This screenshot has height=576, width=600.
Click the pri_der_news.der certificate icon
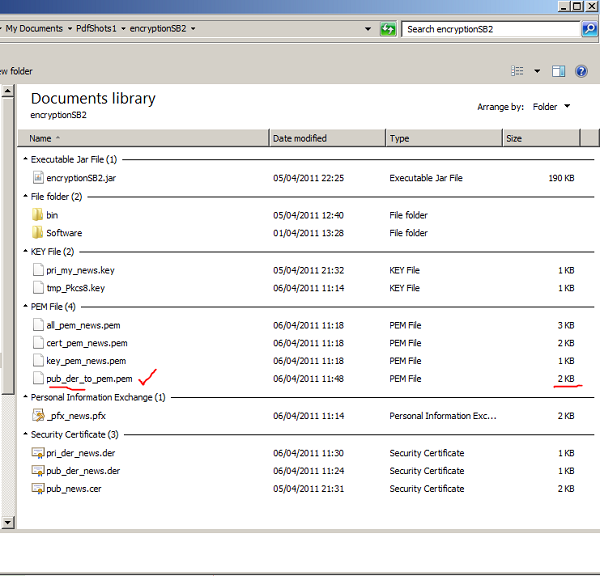(x=38, y=453)
